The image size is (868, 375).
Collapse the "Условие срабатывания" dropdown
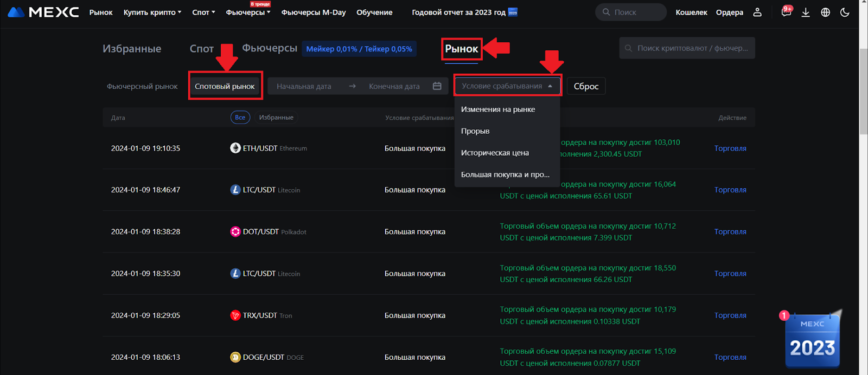click(507, 86)
